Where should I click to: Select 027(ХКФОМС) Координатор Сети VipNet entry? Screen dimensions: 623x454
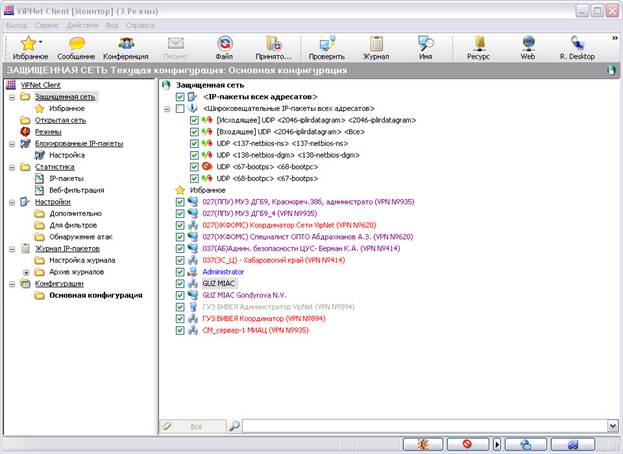(x=289, y=225)
